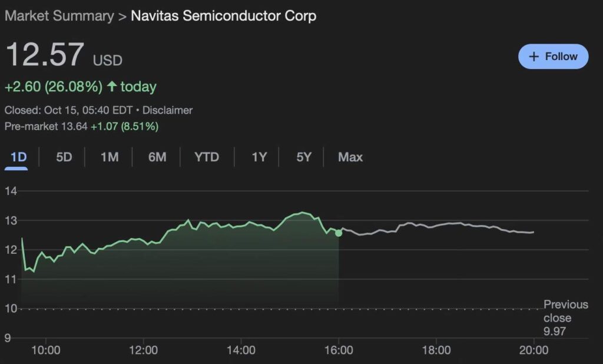Click the 16:00 time axis label
This screenshot has height=364, width=603.
tap(339, 350)
